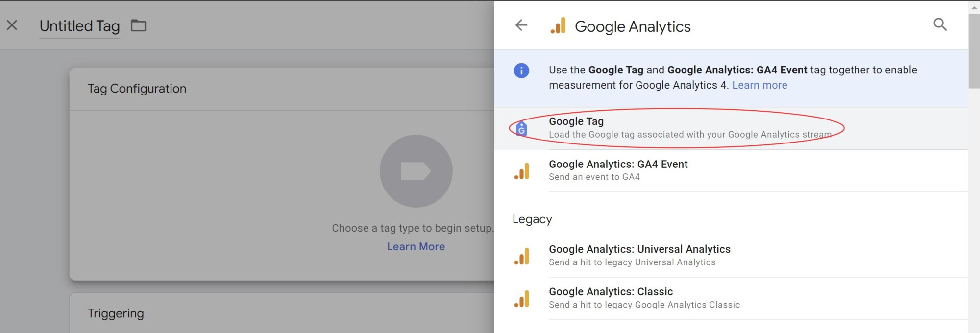The width and height of the screenshot is (980, 333).
Task: Click the GA4 Event bar chart icon
Action: click(x=522, y=171)
